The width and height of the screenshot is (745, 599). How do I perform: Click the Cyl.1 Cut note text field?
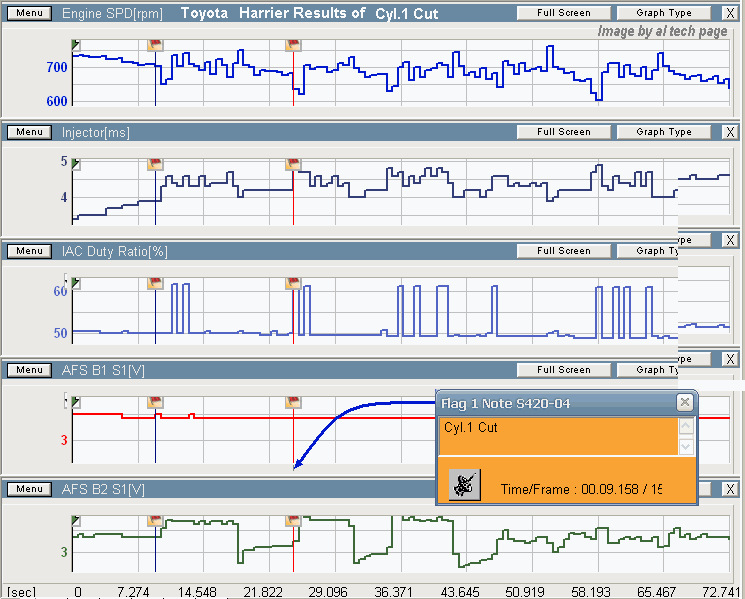tap(557, 436)
